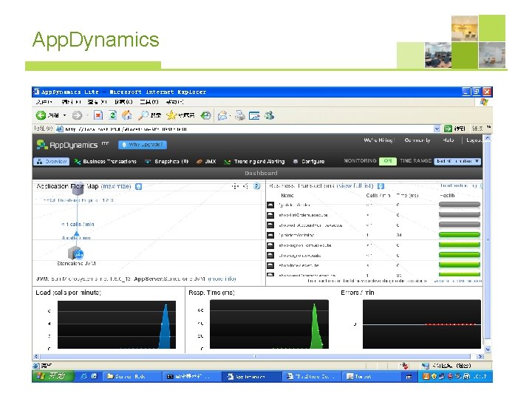Open the Overview tab
The image size is (532, 399).
pos(52,162)
